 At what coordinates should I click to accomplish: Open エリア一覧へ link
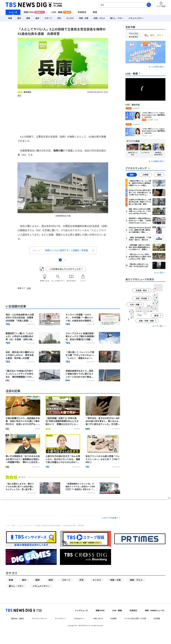(x=159, y=326)
